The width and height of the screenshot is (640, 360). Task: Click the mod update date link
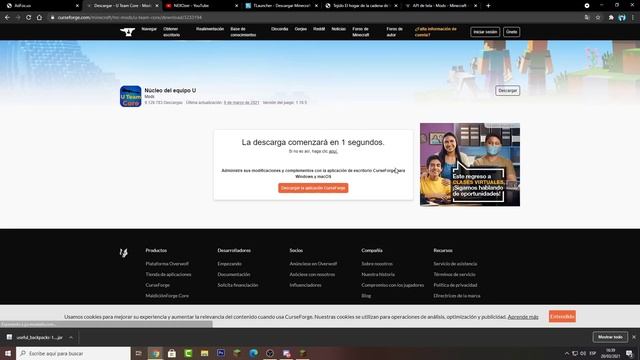pos(241,102)
